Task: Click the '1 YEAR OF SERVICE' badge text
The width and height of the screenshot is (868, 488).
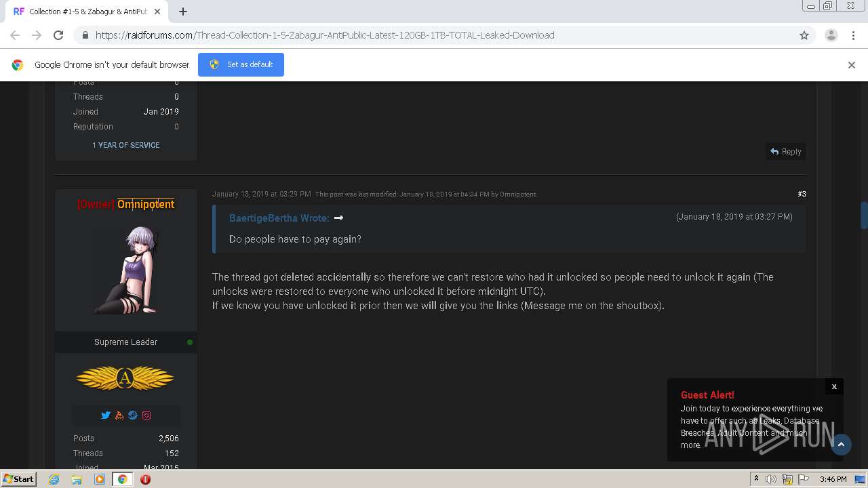Action: 126,145
